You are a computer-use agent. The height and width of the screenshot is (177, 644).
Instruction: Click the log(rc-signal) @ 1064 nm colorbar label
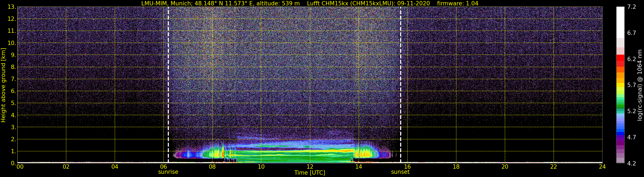pos(640,85)
